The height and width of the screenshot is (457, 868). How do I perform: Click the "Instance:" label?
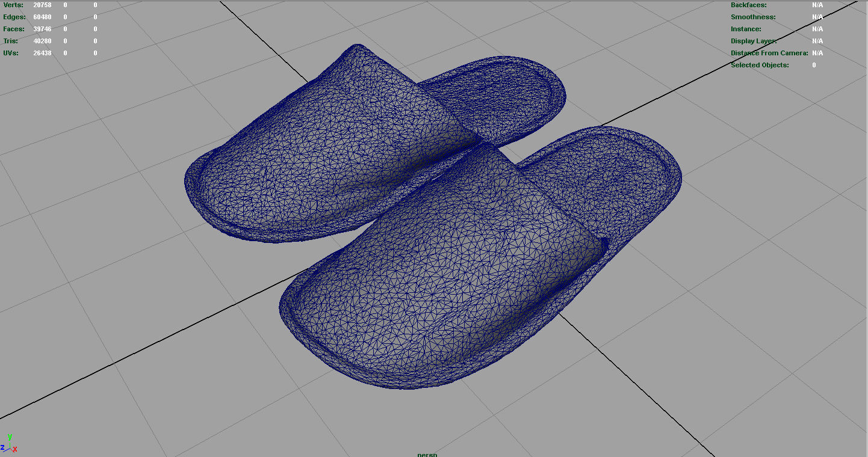[746, 29]
